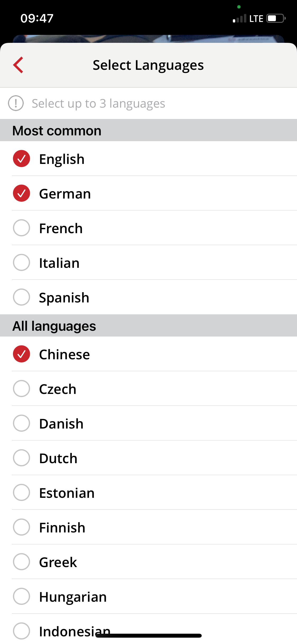The height and width of the screenshot is (644, 297).
Task: Select the Italian radio circle
Action: (x=21, y=263)
